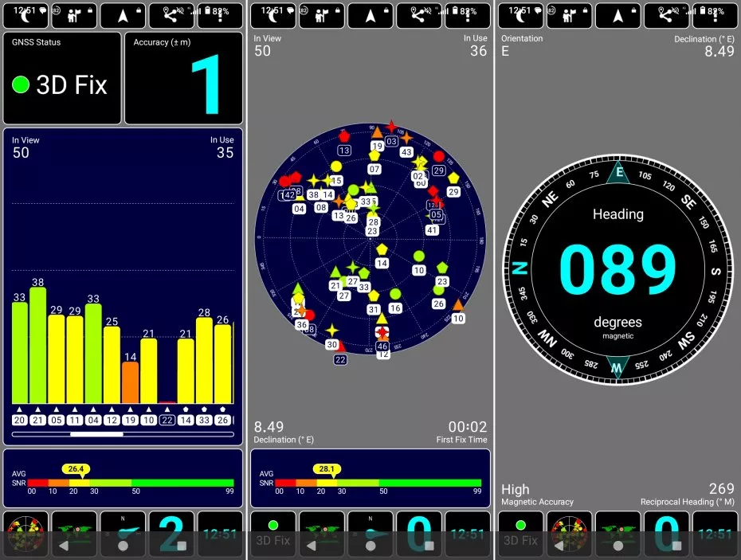Tap navigation arrow icon on sky view screen
Image resolution: width=741 pixels, height=560 pixels.
(370, 16)
